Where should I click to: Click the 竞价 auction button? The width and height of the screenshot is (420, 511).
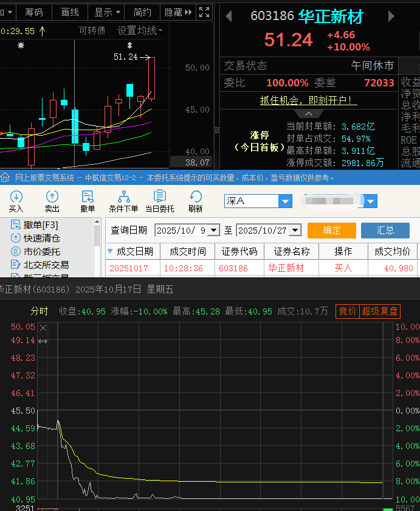(x=348, y=311)
